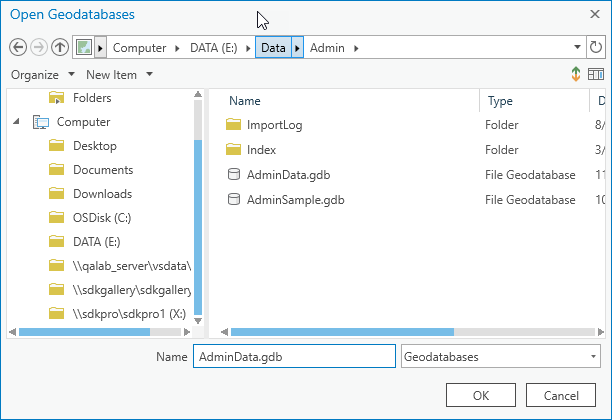Click the DATA (E:) folder icon in tree

pyautogui.click(x=57, y=242)
